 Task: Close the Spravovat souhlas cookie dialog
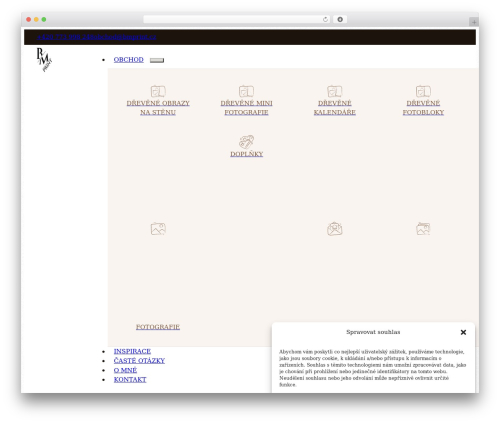463,332
